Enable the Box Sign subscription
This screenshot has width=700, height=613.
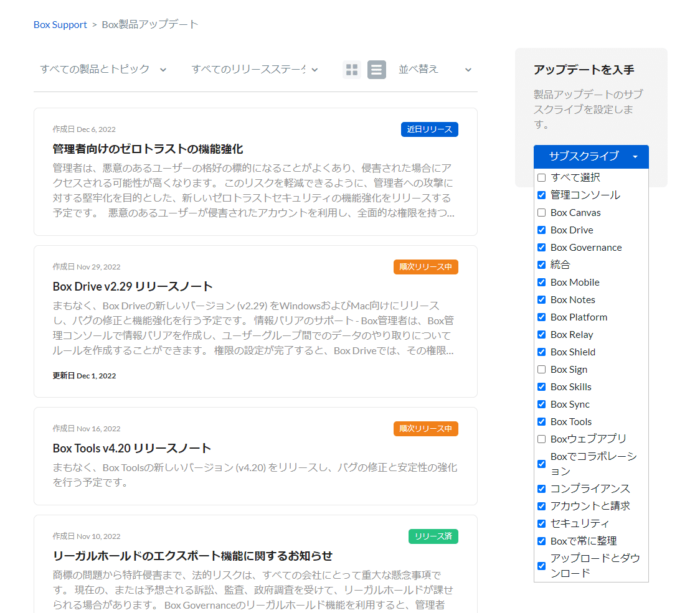click(541, 369)
